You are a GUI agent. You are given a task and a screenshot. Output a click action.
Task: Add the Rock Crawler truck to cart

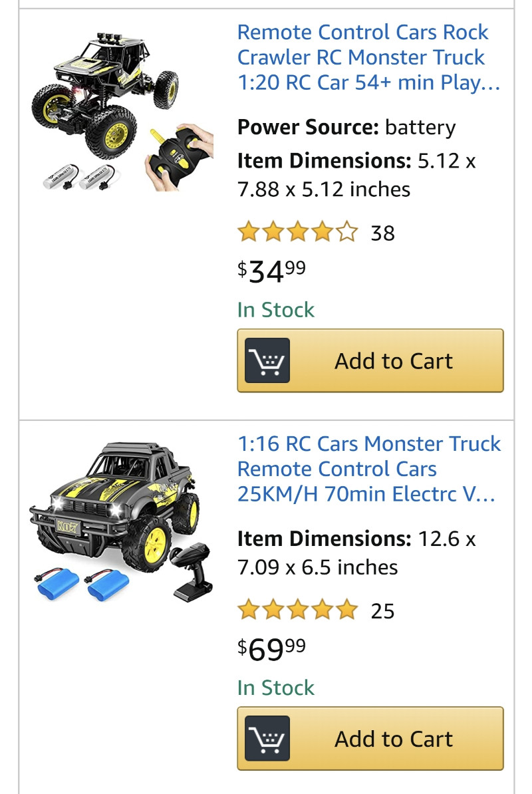pos(370,360)
